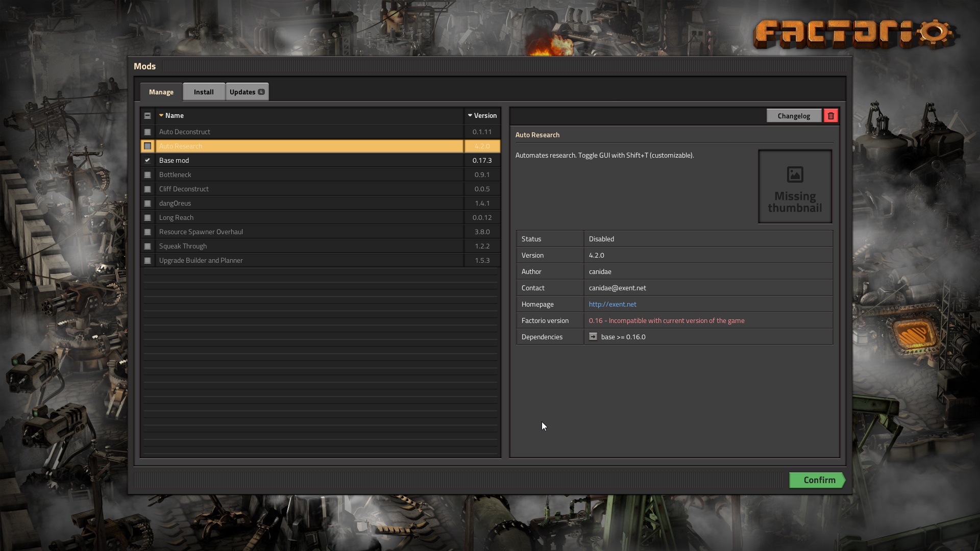Viewport: 980px width, 551px height.
Task: Click version 1.2.2 of Squeak Through
Action: point(482,246)
